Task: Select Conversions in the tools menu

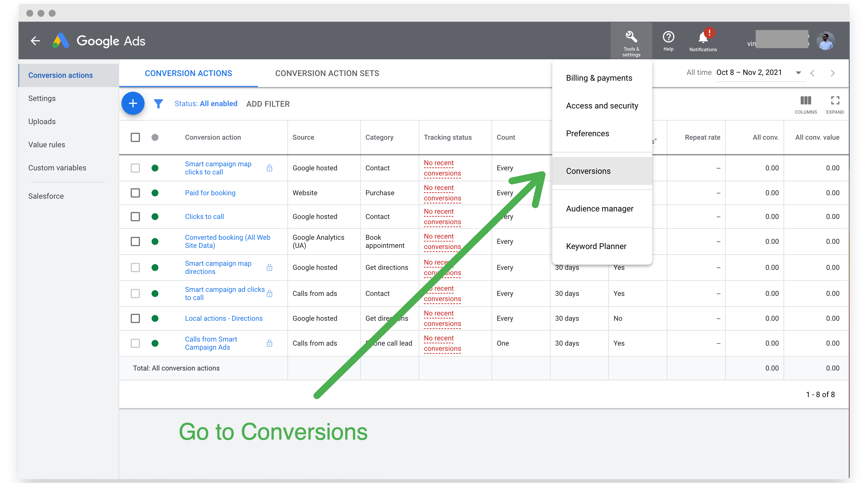Action: [x=602, y=171]
